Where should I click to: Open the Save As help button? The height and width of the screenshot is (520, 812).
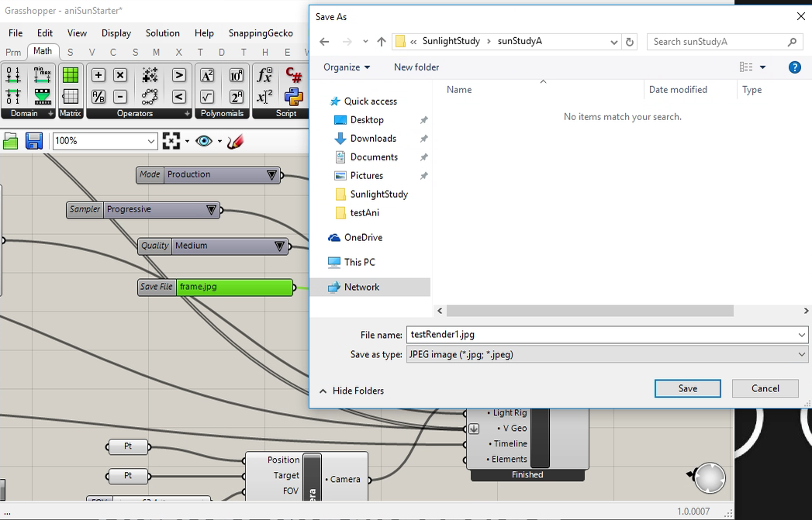point(795,67)
